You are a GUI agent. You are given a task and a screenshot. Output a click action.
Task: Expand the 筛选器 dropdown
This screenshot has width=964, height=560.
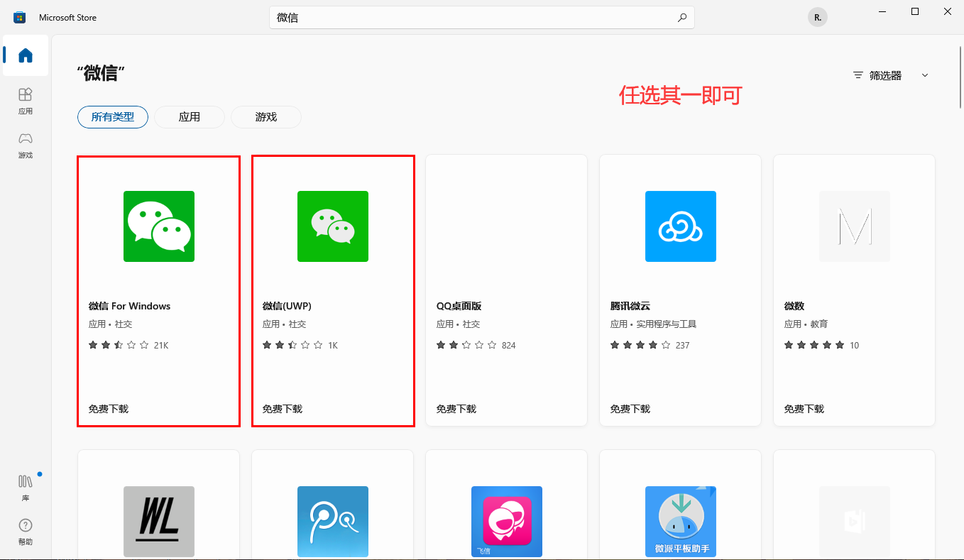(887, 75)
